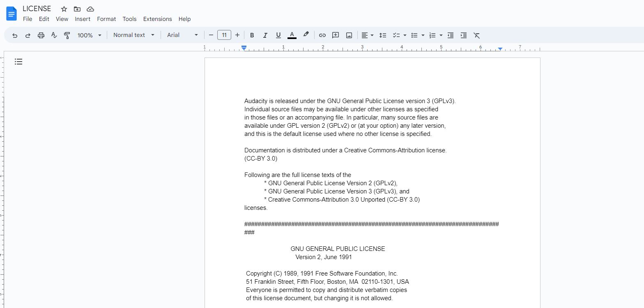The width and height of the screenshot is (644, 308).
Task: Expand the checklist options arrow
Action: click(x=405, y=35)
